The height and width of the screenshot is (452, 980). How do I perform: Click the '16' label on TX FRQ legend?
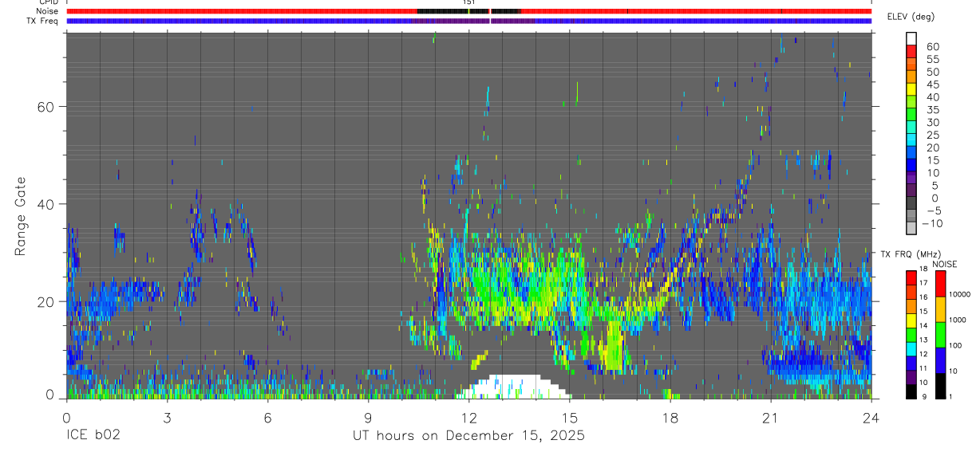pos(923,297)
